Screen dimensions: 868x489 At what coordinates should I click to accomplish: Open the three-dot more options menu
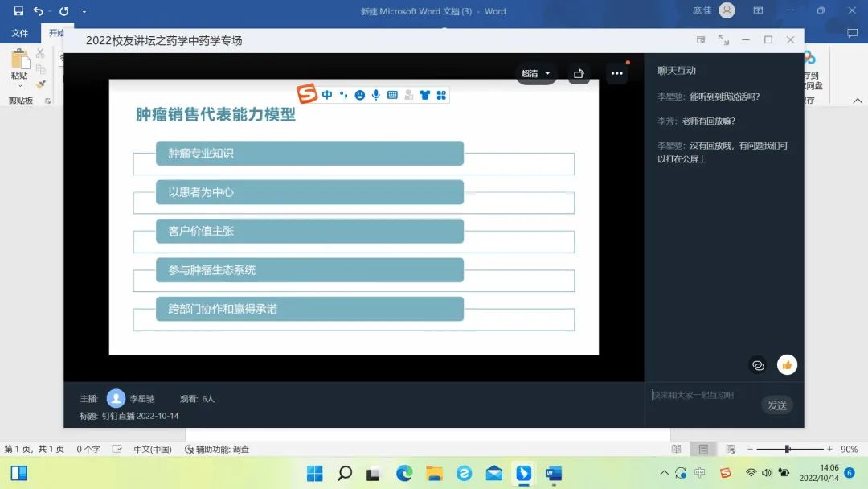click(616, 73)
